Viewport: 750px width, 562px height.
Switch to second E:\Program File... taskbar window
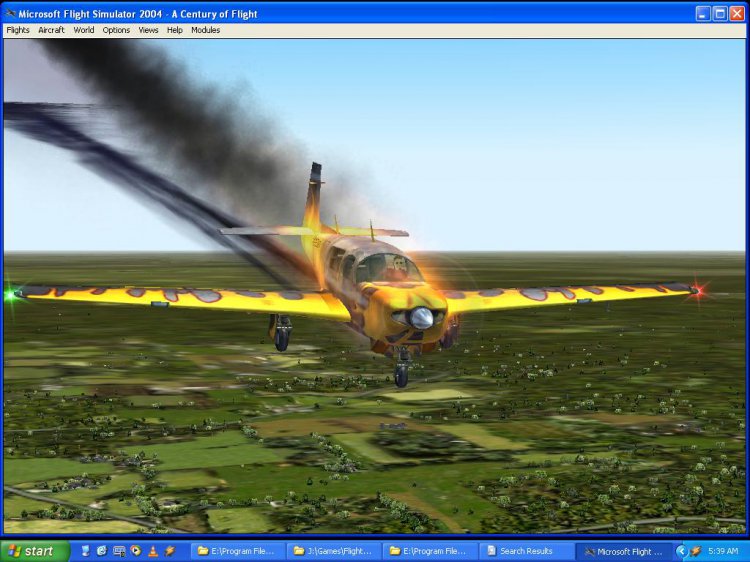(430, 551)
